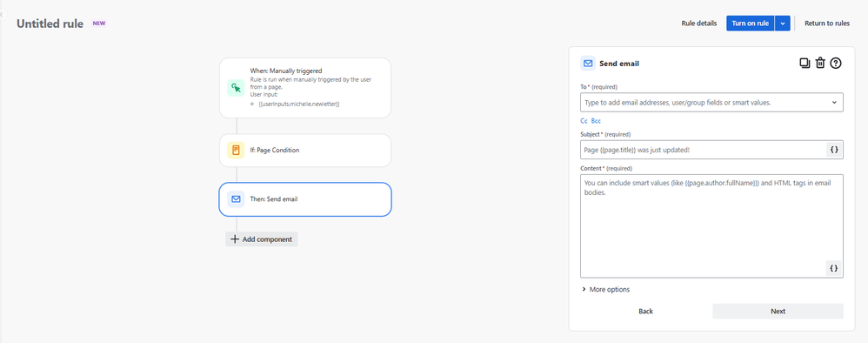
Task: Click the Page Condition page icon
Action: pyautogui.click(x=236, y=150)
